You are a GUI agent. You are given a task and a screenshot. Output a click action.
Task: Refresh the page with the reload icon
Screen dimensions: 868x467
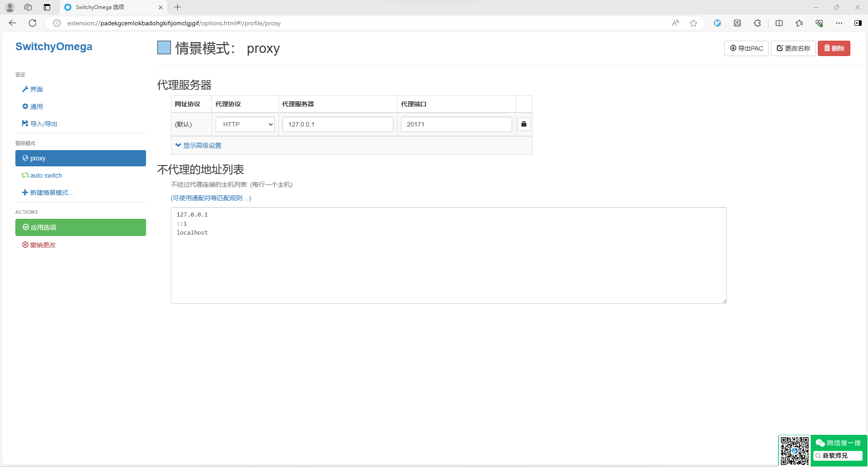[33, 23]
